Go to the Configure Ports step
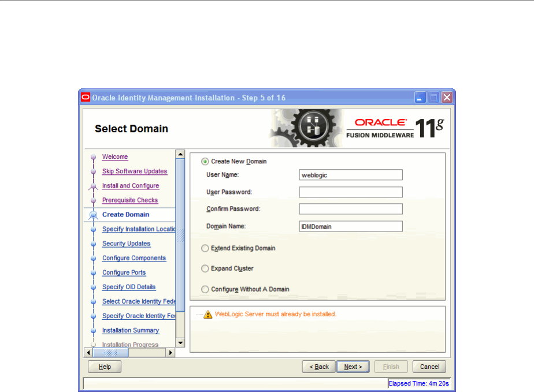This screenshot has height=392, width=534. [124, 272]
